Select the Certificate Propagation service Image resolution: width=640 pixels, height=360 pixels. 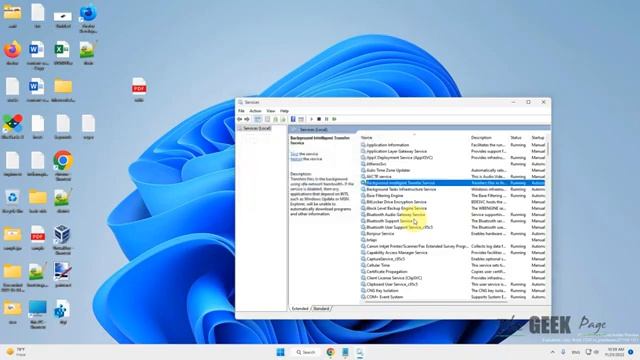(453, 271)
